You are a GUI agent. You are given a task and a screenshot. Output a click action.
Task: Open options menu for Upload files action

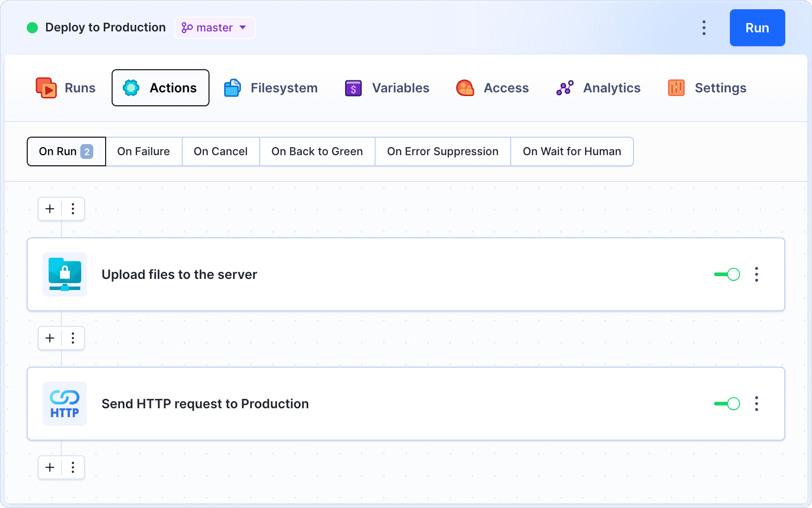tap(757, 274)
